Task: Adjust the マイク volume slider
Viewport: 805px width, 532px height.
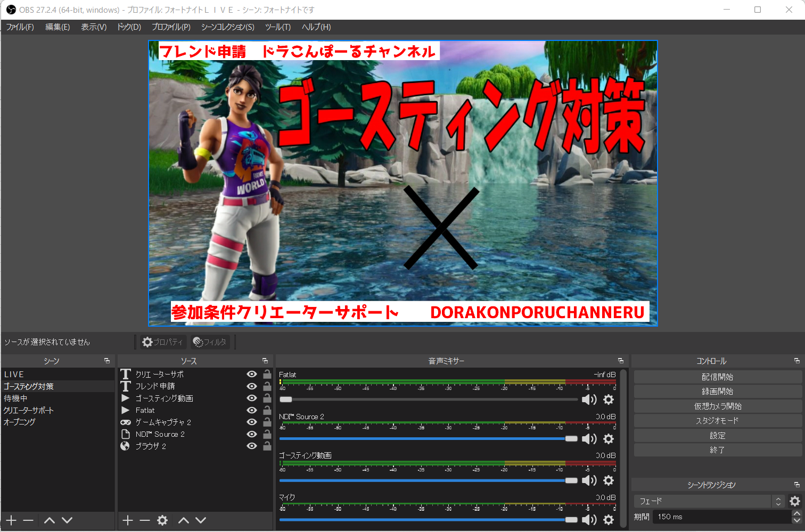Action: click(x=429, y=520)
